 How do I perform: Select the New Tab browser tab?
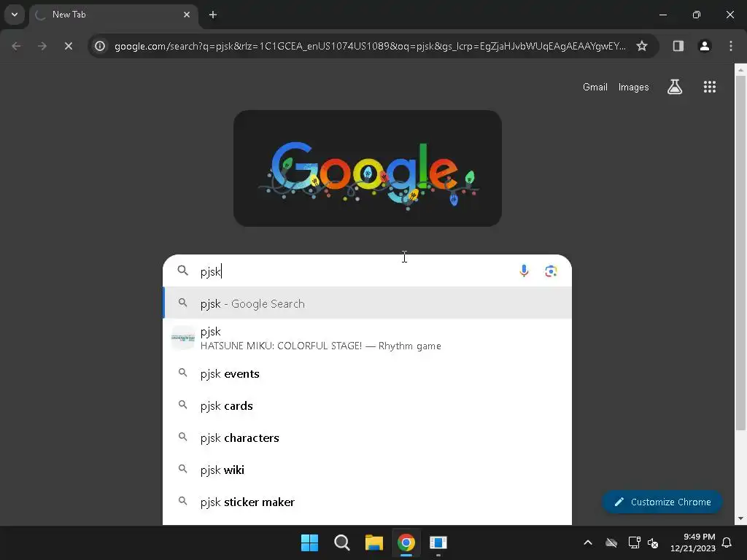pyautogui.click(x=113, y=15)
